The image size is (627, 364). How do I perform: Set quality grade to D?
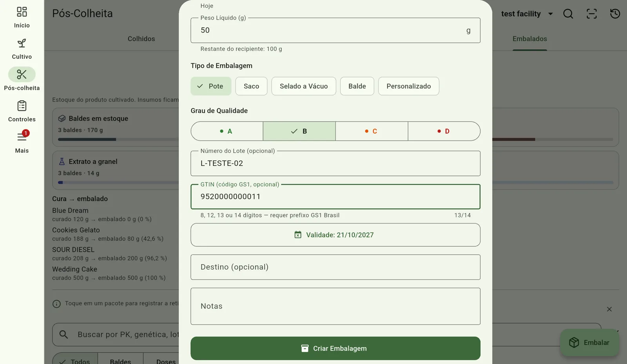pyautogui.click(x=444, y=131)
